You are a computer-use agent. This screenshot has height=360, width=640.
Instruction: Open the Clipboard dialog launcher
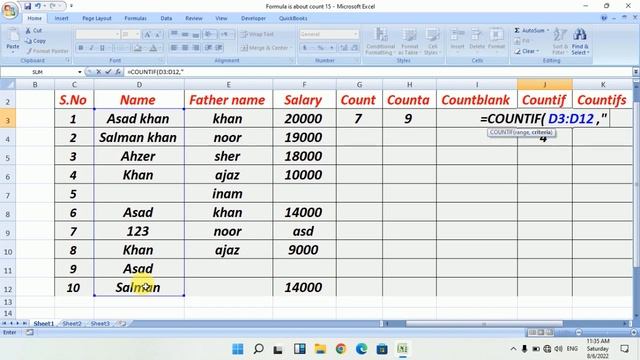[68, 60]
